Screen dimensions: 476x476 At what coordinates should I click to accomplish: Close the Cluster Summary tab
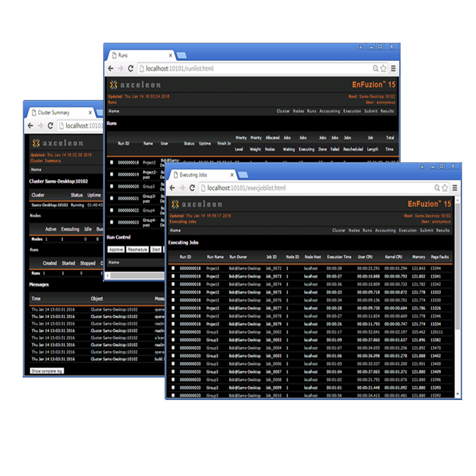90,112
